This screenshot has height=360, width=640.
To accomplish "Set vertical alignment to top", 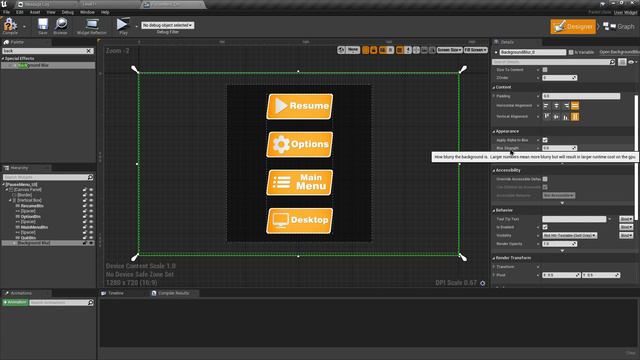I will pyautogui.click(x=547, y=117).
